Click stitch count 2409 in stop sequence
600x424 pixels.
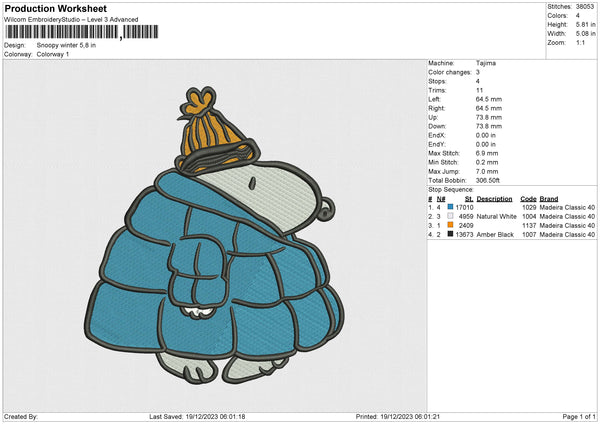tap(466, 225)
